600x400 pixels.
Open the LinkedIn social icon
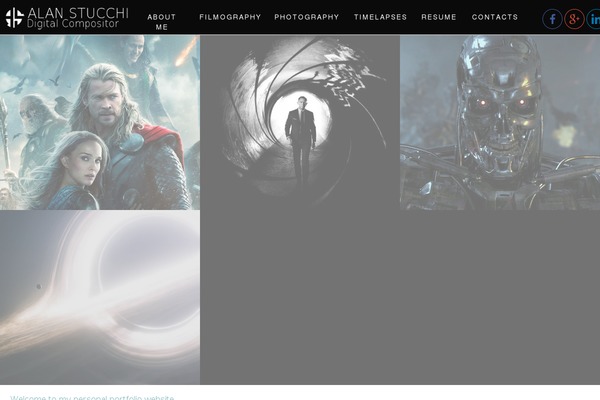click(x=593, y=19)
